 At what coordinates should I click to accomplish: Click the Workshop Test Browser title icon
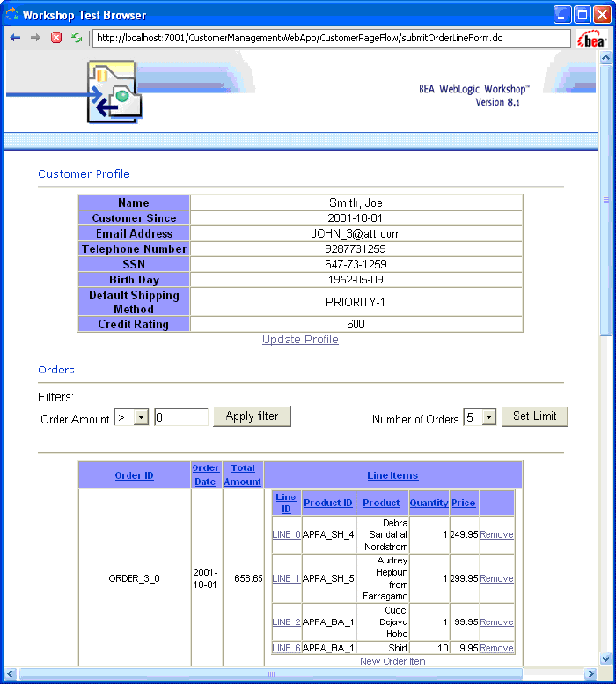coord(12,15)
